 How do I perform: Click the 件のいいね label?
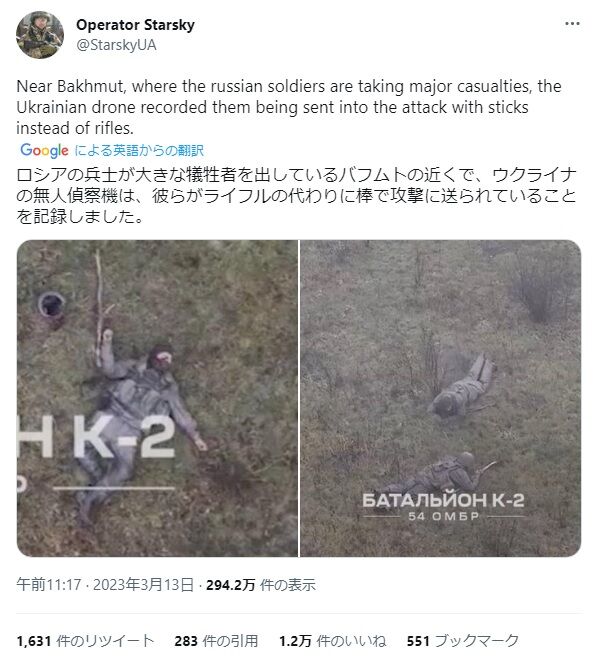click(x=351, y=641)
